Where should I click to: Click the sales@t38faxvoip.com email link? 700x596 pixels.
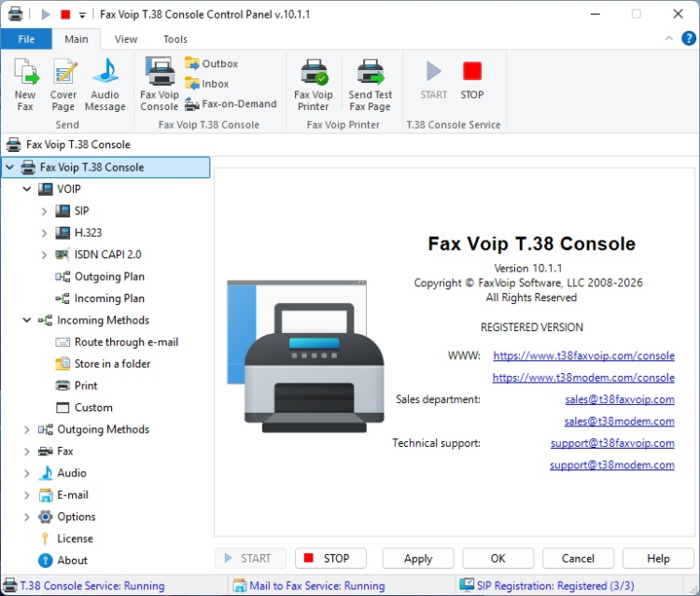coord(620,399)
